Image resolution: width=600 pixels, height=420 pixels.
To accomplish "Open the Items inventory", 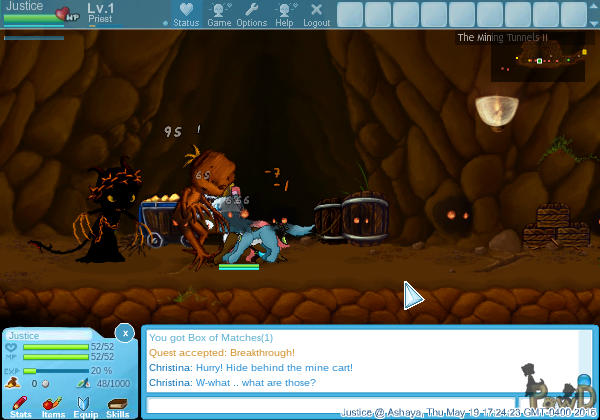I will pyautogui.click(x=52, y=405).
